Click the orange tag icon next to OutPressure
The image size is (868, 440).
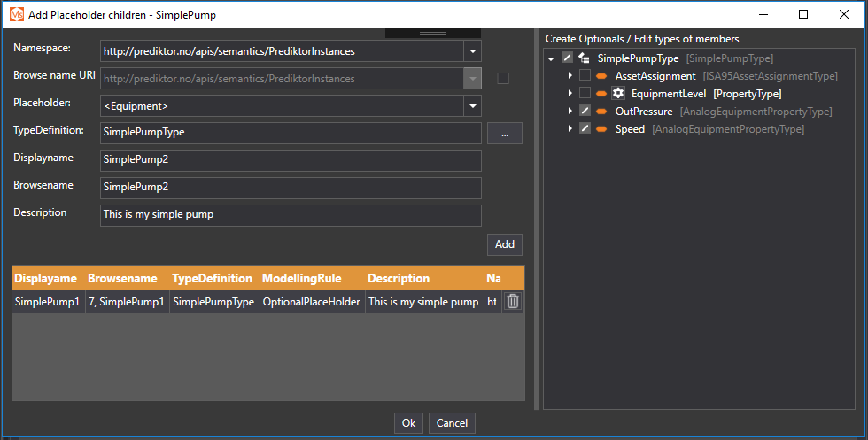pyautogui.click(x=601, y=112)
